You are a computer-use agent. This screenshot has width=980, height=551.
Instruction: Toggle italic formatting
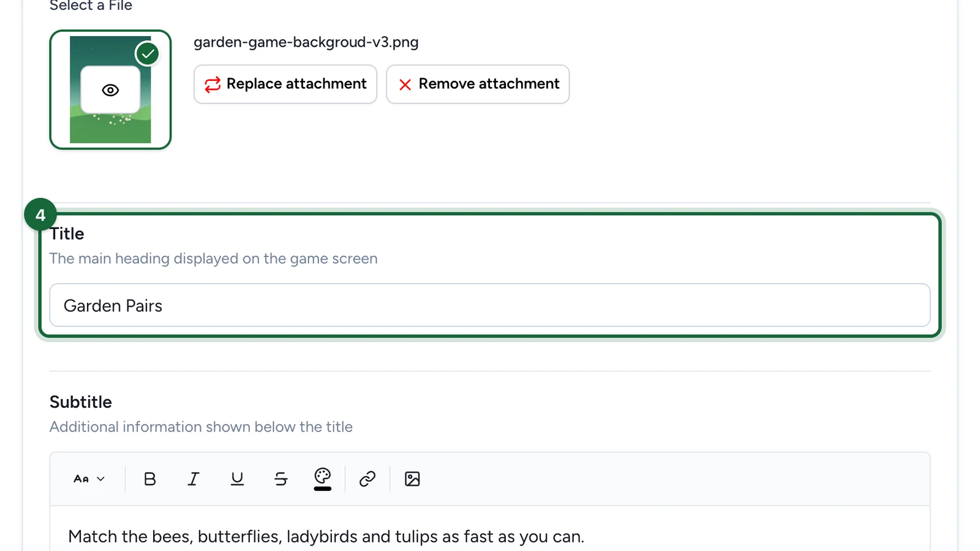[194, 479]
